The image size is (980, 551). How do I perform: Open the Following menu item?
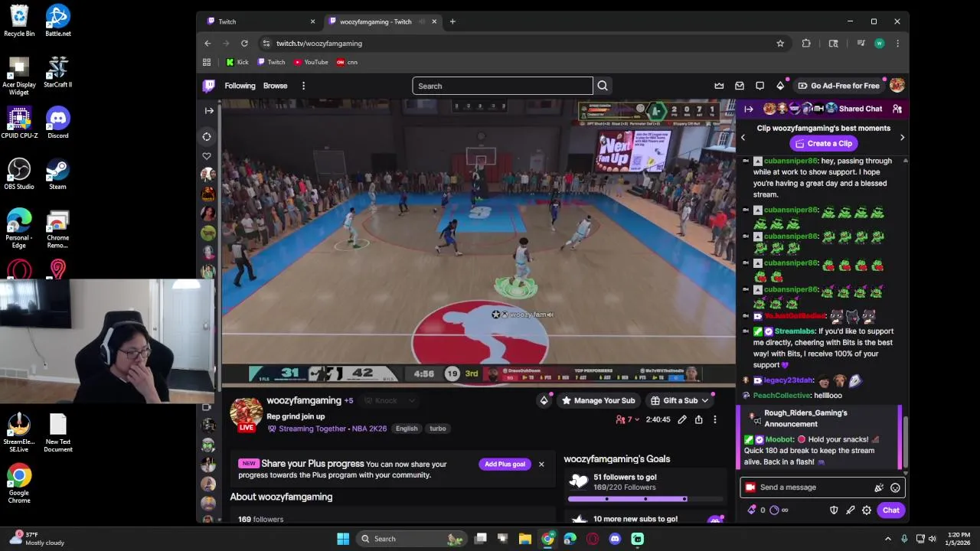(x=240, y=86)
